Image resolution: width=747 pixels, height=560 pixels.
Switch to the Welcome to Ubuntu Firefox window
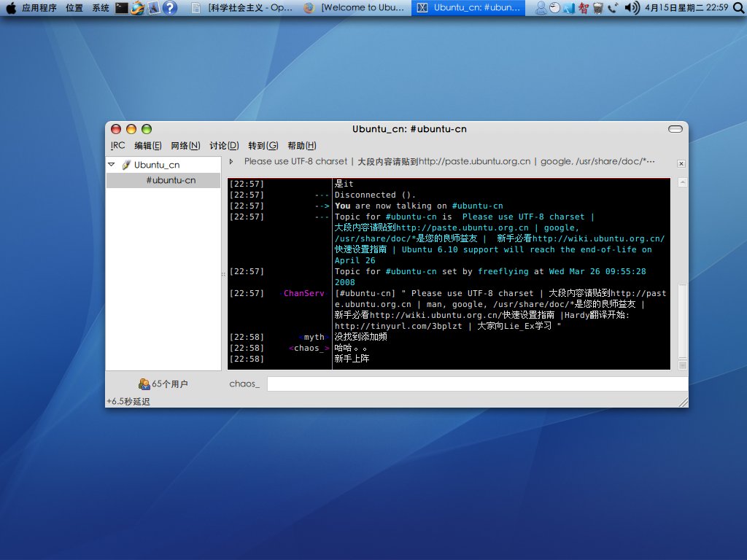355,7
